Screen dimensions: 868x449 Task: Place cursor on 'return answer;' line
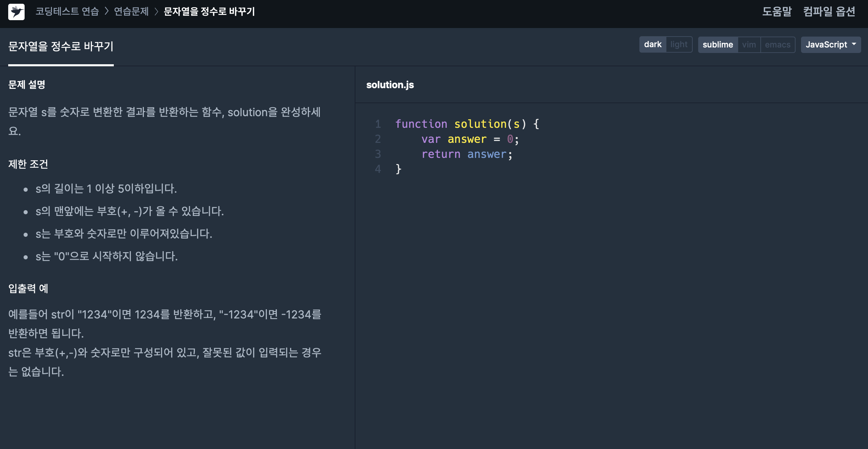(466, 154)
